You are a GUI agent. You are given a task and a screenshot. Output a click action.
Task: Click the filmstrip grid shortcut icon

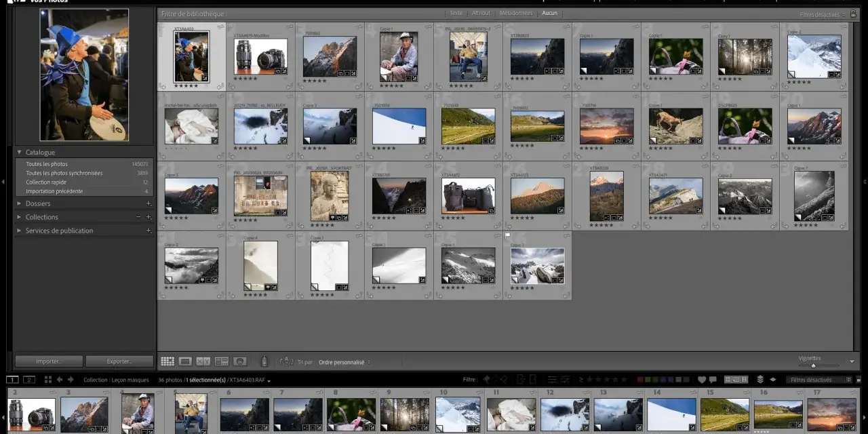click(47, 380)
